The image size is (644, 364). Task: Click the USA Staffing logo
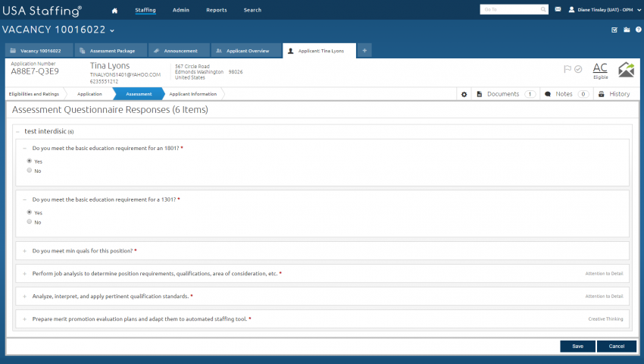(x=42, y=11)
